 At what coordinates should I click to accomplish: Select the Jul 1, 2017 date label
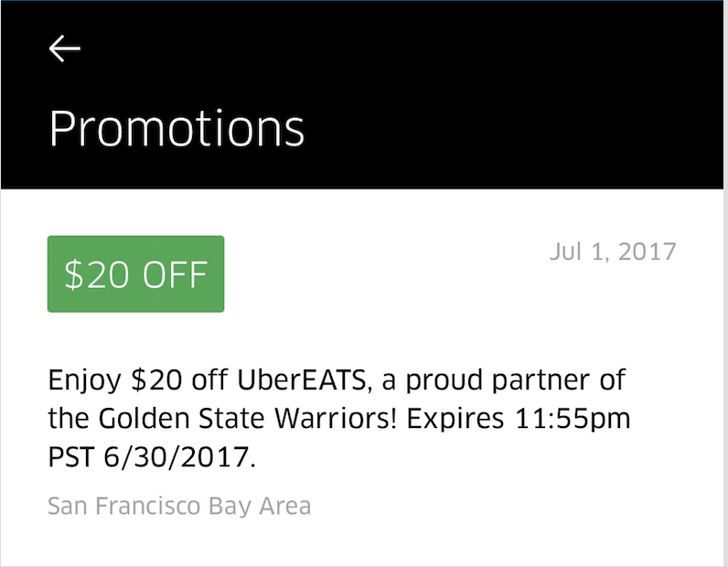[x=613, y=251]
